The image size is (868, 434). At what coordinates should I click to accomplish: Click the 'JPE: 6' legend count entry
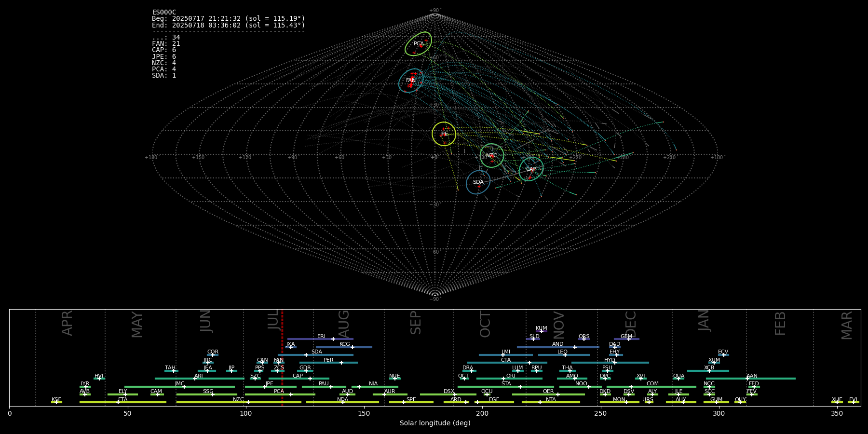164,57
